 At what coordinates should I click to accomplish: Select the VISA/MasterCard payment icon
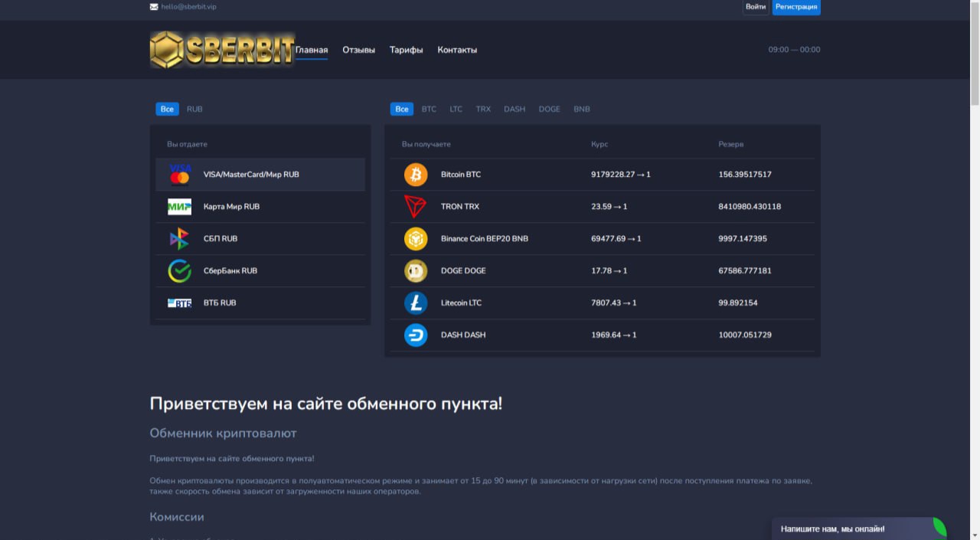pos(180,175)
